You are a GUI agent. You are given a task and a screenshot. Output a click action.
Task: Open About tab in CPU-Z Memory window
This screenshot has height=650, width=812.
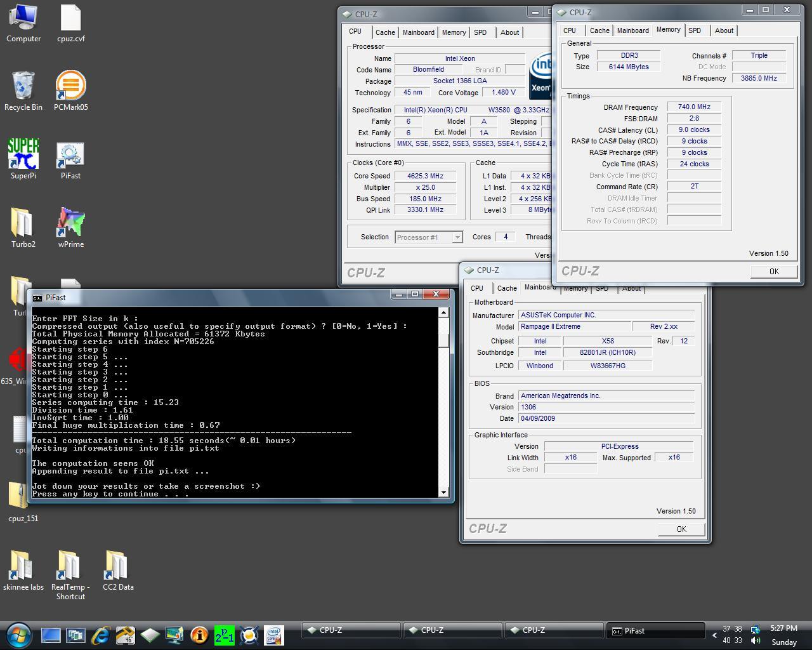[x=724, y=30]
